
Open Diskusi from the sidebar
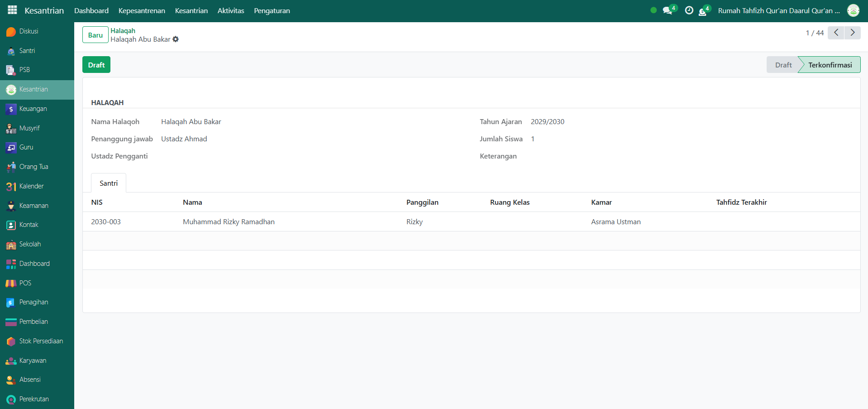point(28,31)
